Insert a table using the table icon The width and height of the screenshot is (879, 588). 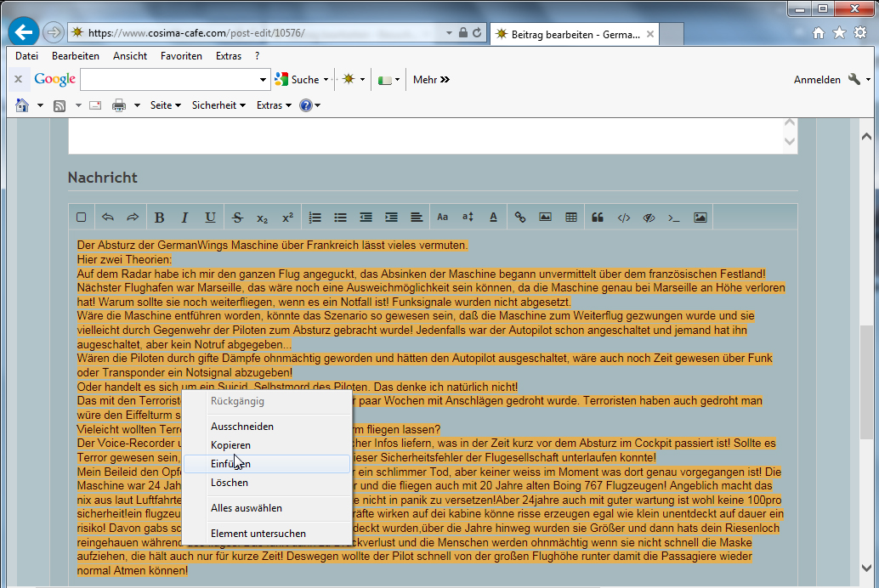(x=571, y=218)
